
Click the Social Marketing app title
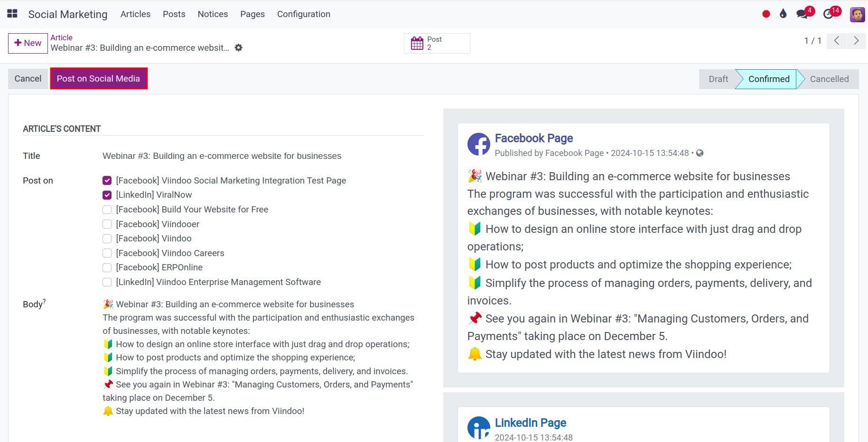point(68,14)
